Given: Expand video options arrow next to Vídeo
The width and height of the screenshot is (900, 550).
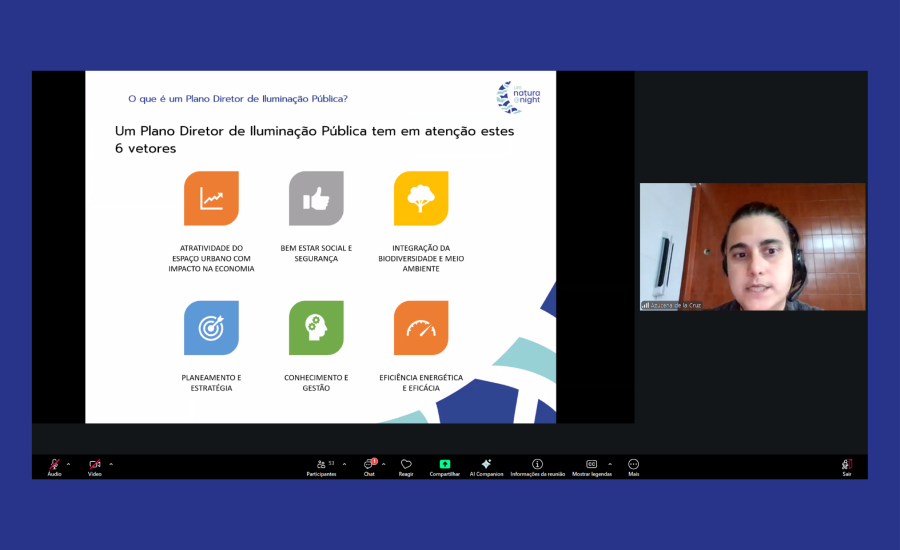Looking at the screenshot, I should pyautogui.click(x=111, y=464).
